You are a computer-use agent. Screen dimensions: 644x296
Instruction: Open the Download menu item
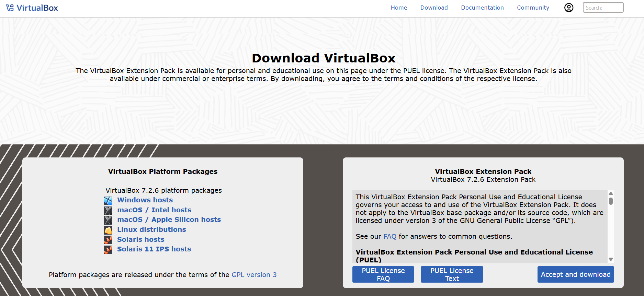(434, 8)
